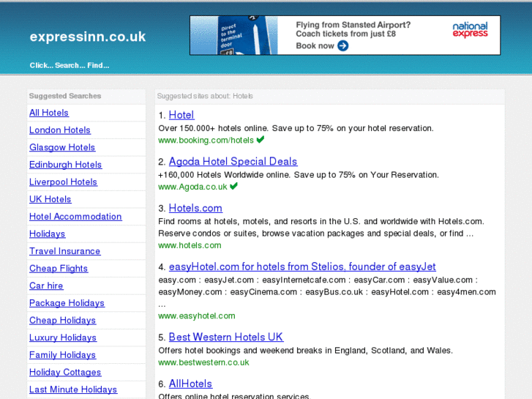Click 'Offers hotel bookings and weekend breaks' text
Image resolution: width=532 pixels, height=399 pixels.
(x=305, y=351)
